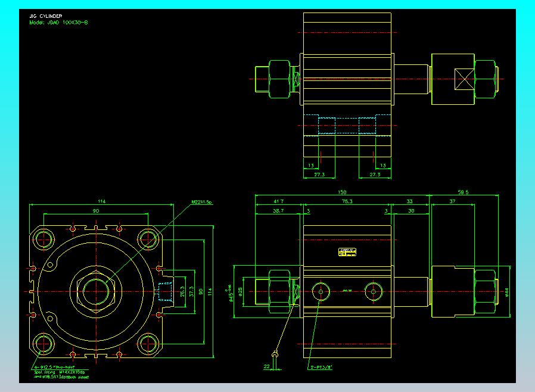Click the '22' wrench-flat dimension
535x392 pixels.
(266, 366)
